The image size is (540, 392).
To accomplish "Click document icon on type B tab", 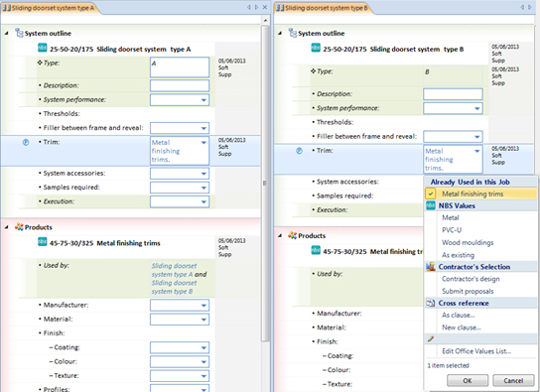I will pos(280,8).
